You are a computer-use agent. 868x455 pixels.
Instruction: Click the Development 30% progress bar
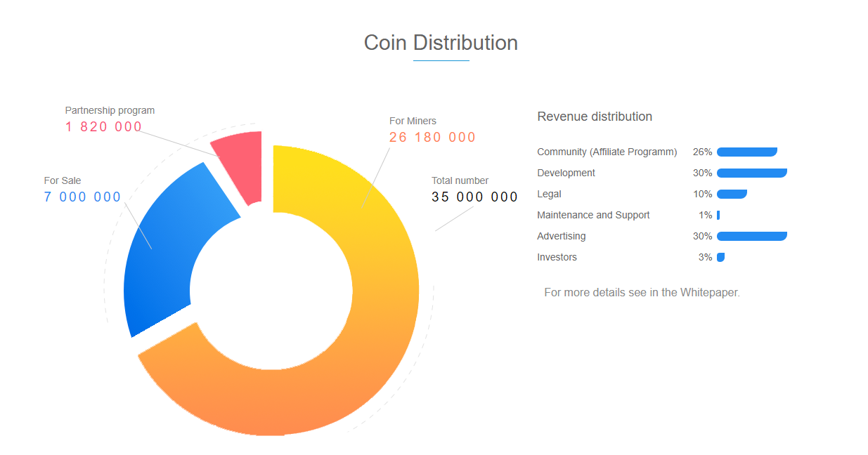point(751,173)
